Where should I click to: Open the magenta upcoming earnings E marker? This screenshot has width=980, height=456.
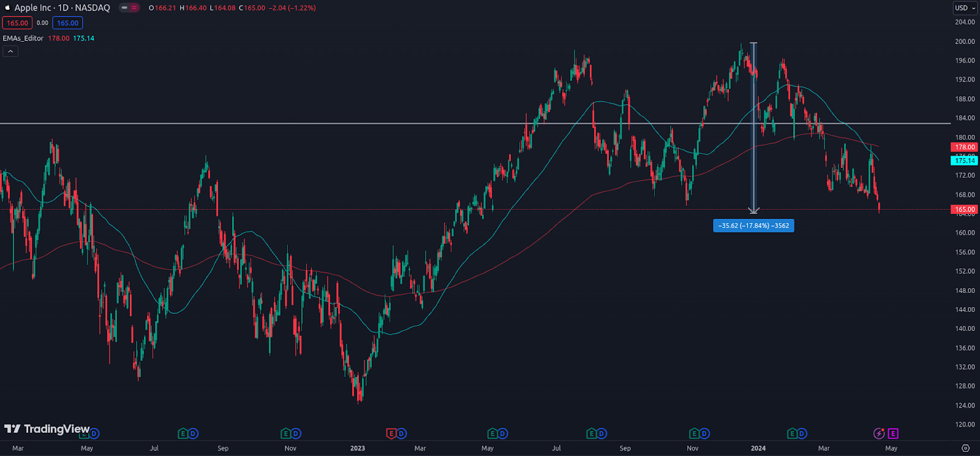coord(893,433)
